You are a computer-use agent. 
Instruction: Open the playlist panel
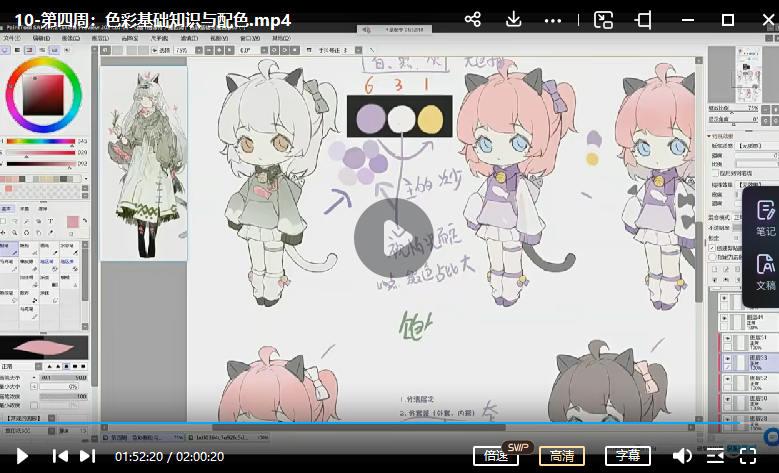point(715,456)
